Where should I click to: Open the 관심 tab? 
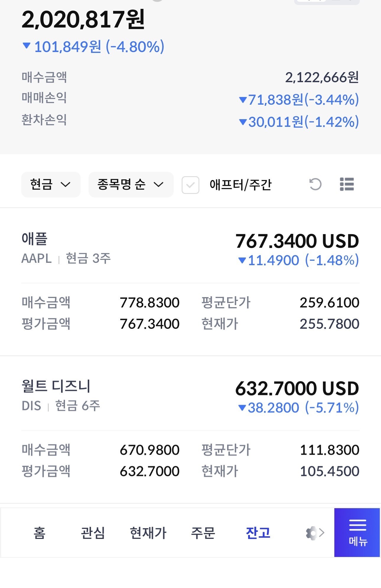[x=93, y=533]
